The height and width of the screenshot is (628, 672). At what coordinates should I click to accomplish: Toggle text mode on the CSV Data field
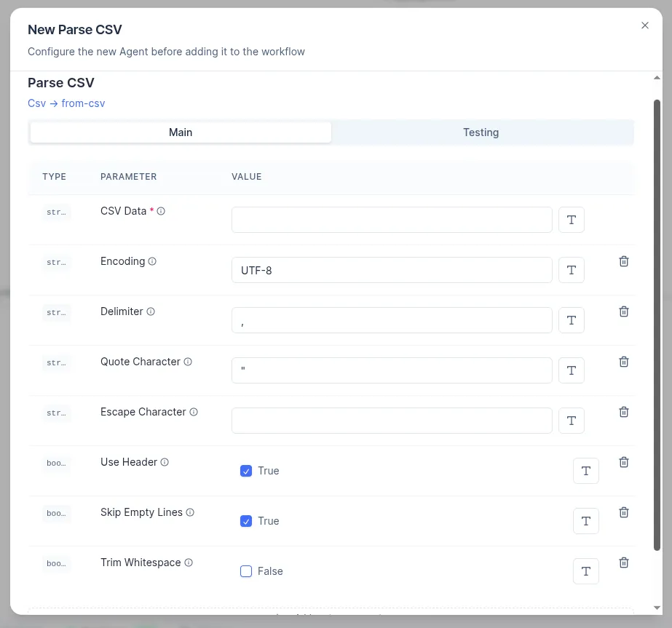tap(571, 219)
